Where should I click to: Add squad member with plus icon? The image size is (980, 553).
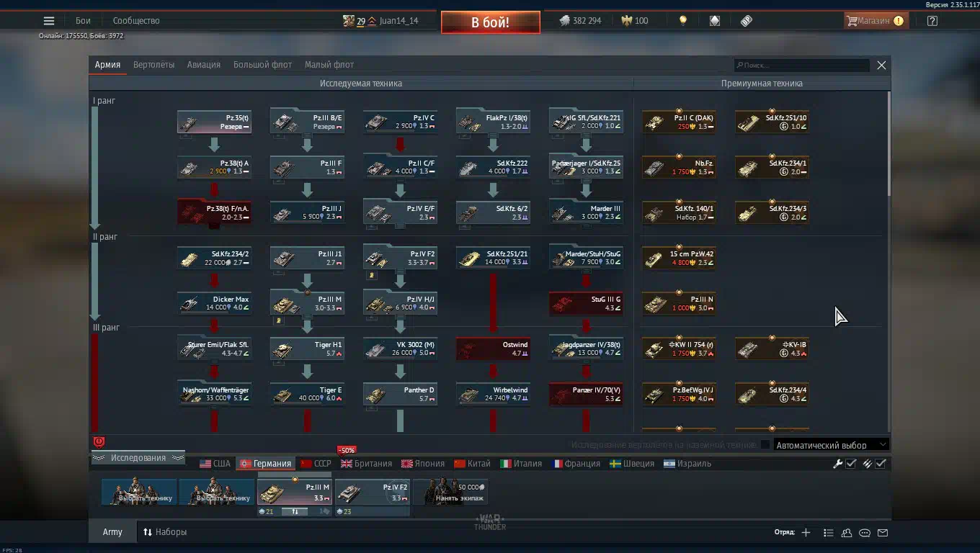pyautogui.click(x=806, y=533)
